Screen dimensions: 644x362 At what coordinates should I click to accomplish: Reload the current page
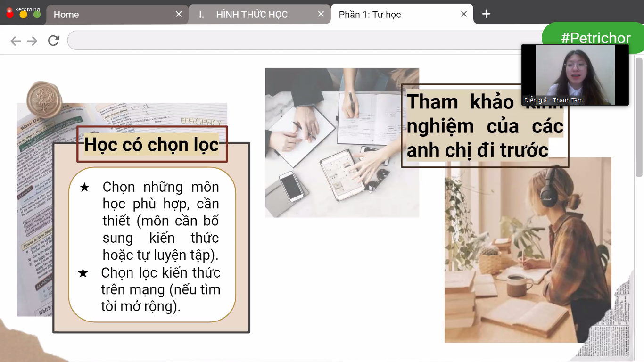(53, 41)
